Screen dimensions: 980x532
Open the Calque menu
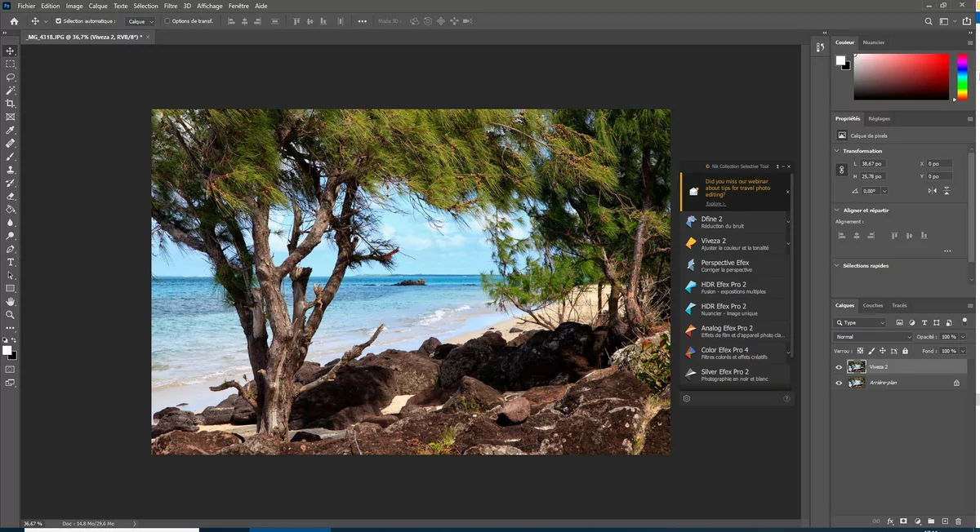tap(98, 6)
